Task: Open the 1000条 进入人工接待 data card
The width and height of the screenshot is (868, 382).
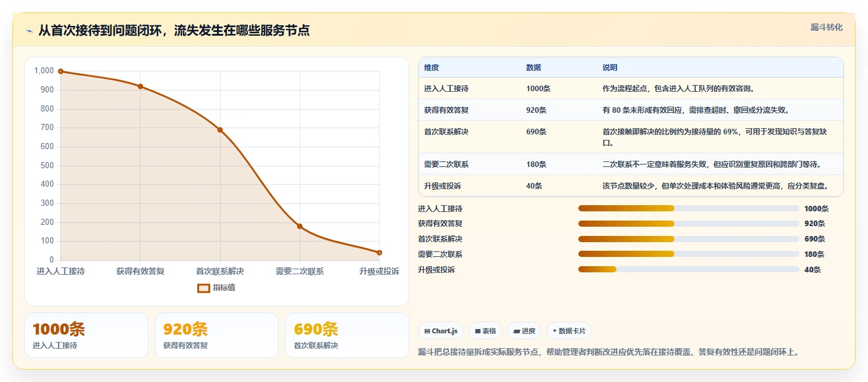Action: click(x=86, y=335)
